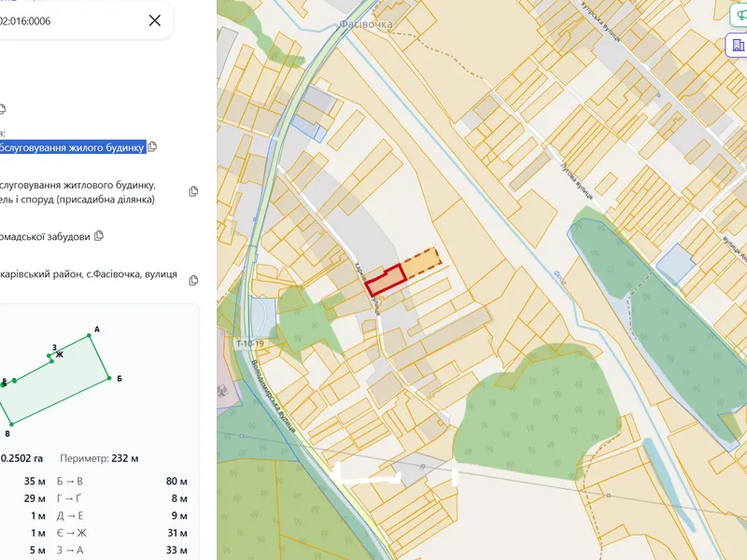Click the Т-10-19 road marker

pyautogui.click(x=249, y=343)
